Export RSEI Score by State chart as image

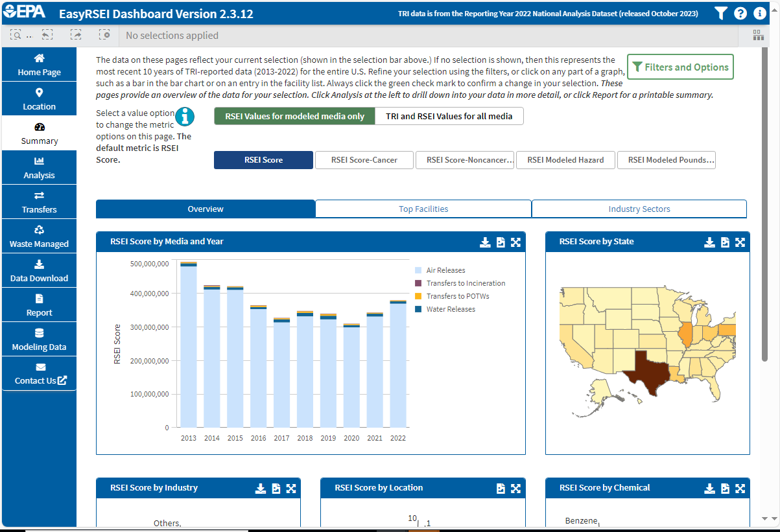pos(725,242)
